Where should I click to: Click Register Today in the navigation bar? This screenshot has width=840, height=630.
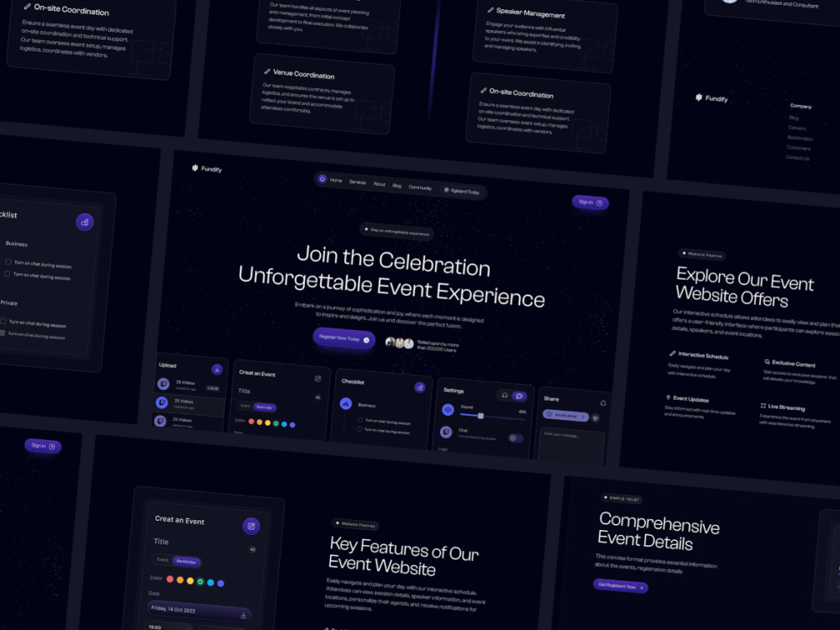[x=462, y=191]
